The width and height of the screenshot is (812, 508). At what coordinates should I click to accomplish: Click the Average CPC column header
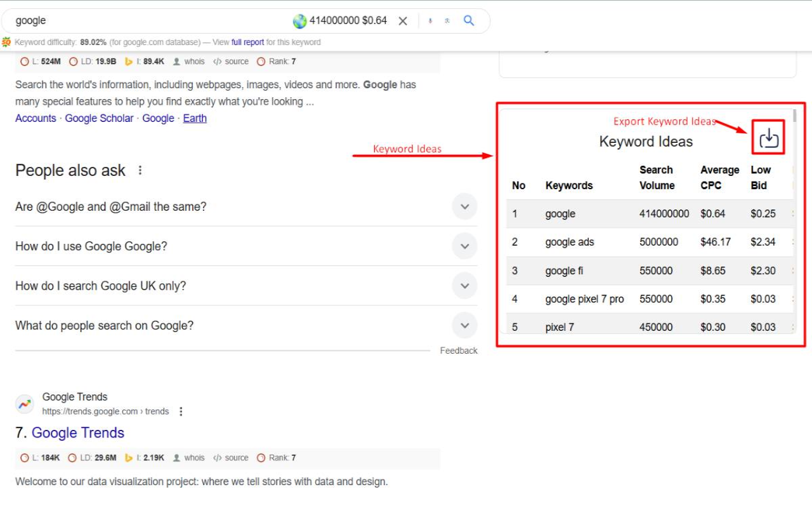point(719,178)
